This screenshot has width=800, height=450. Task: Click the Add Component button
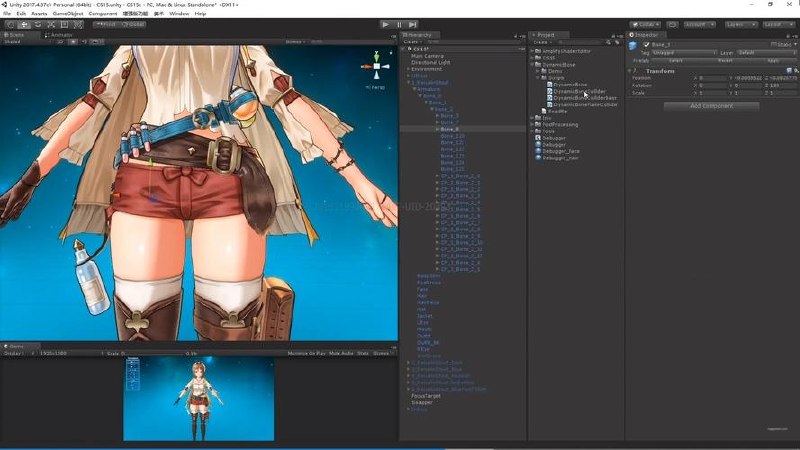711,106
